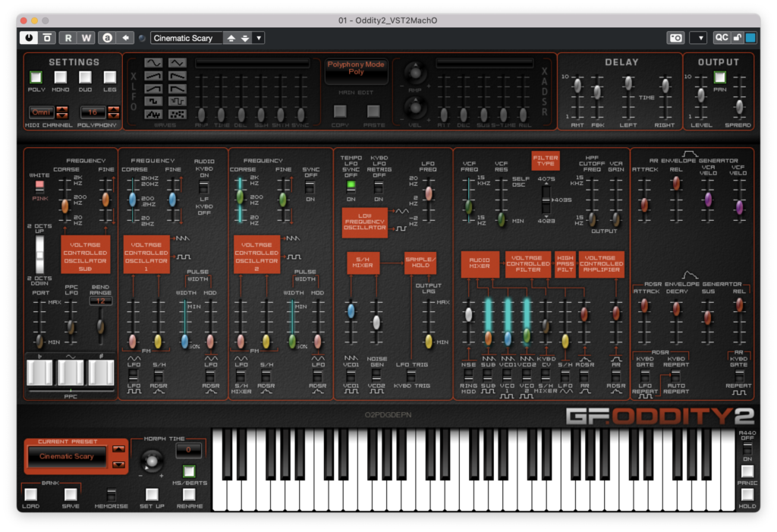The image size is (777, 532).
Task: Click the Bend Range value 12
Action: pyautogui.click(x=101, y=301)
